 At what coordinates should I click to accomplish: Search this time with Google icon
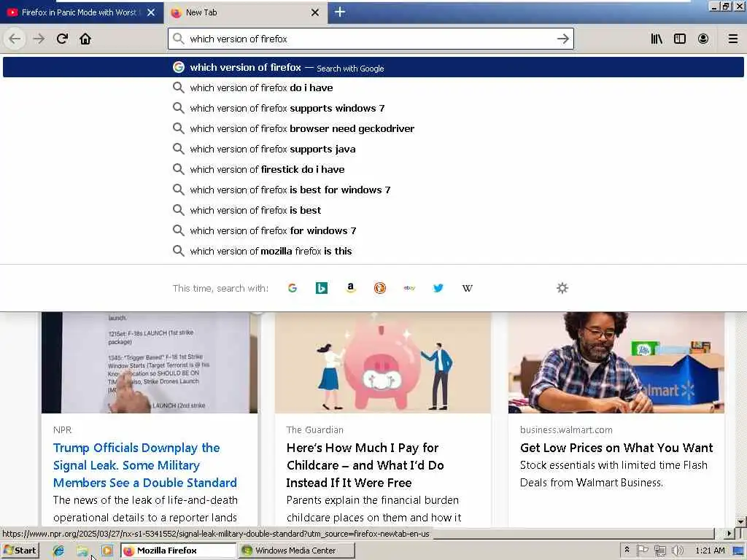click(293, 288)
